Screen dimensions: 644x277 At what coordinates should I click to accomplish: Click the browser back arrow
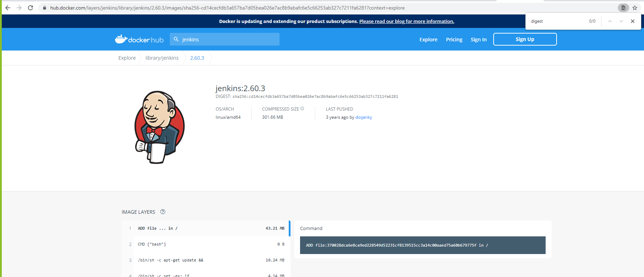point(8,8)
